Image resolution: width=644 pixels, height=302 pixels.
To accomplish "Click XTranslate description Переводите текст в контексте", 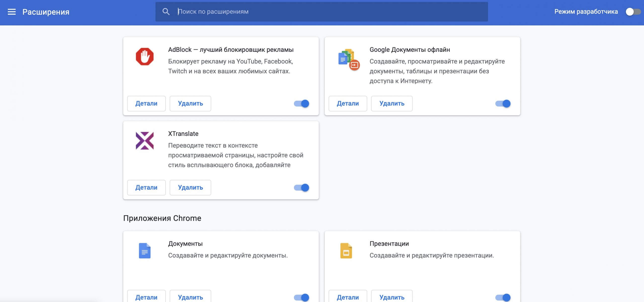I will point(236,155).
